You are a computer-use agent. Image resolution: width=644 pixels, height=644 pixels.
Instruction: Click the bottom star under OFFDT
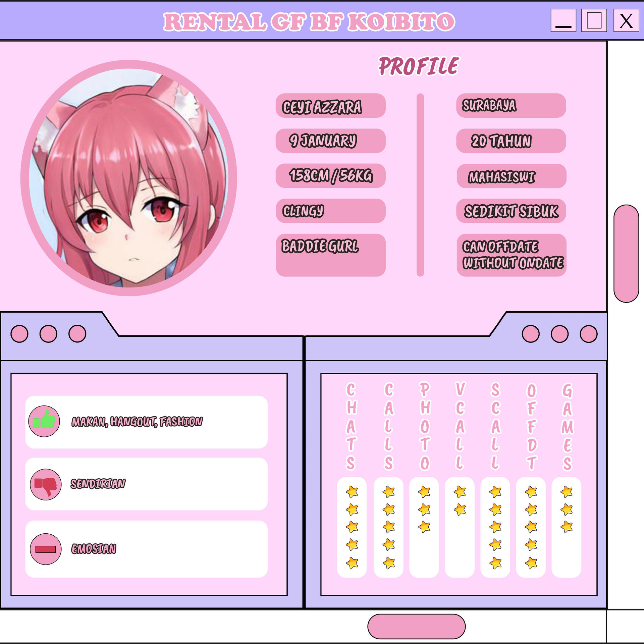click(x=531, y=563)
